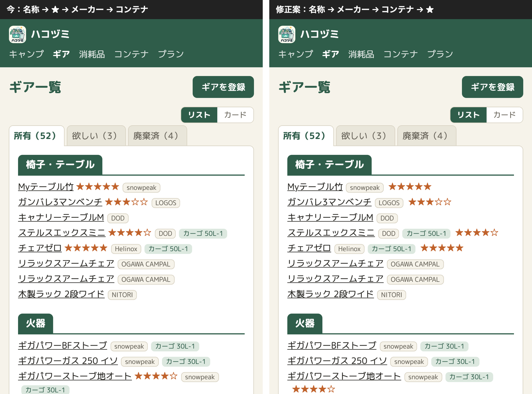
Task: Click star rating of ステルスエックスミニ in right panel
Action: 477,233
